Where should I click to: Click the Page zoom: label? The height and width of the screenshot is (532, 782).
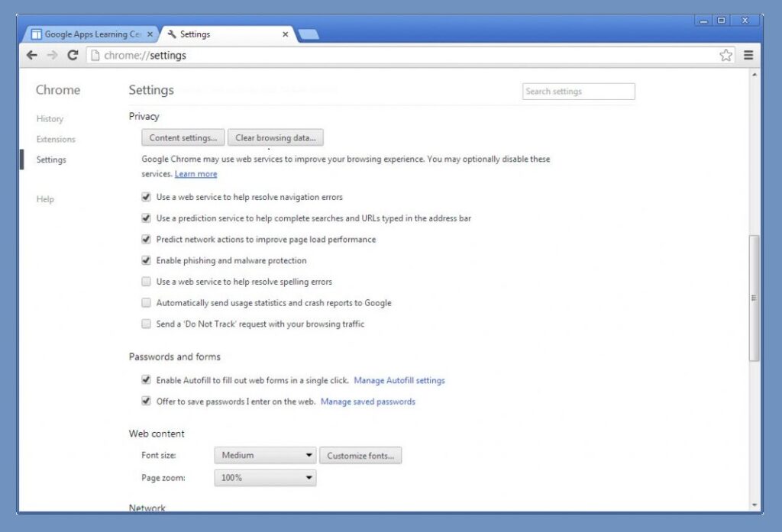(x=163, y=478)
